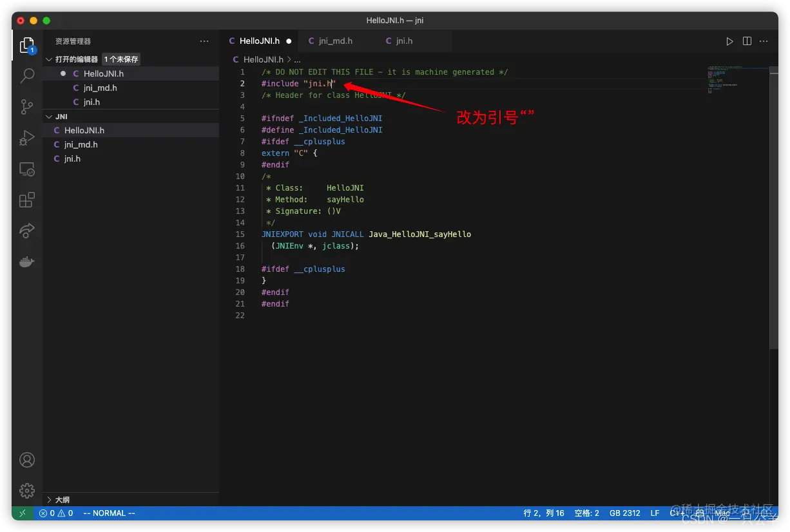Image resolution: width=790 pixels, height=532 pixels.
Task: Select jni.h in open editors list
Action: [x=131, y=102]
